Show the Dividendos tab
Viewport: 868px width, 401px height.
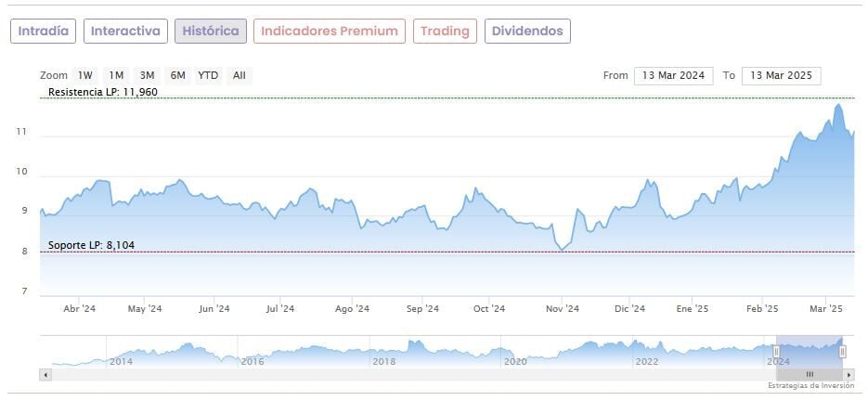[527, 31]
